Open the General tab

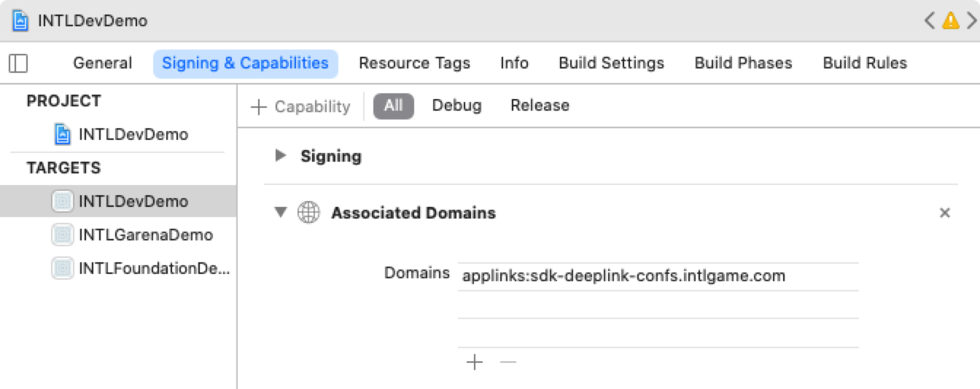click(x=102, y=63)
